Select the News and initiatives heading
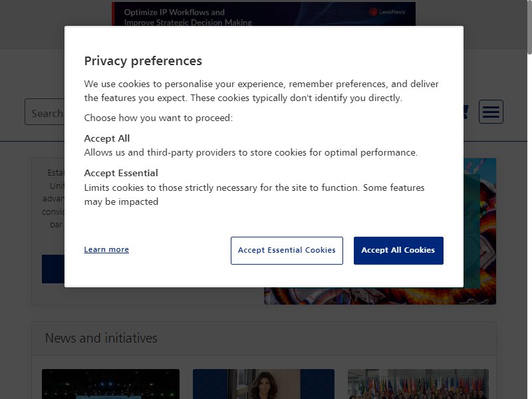This screenshot has width=532, height=399. [x=101, y=338]
